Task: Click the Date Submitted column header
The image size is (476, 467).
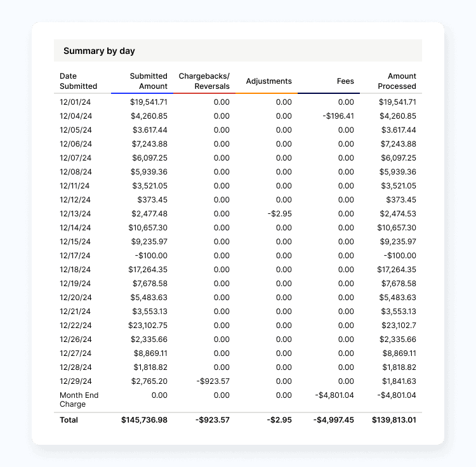Action: point(78,81)
